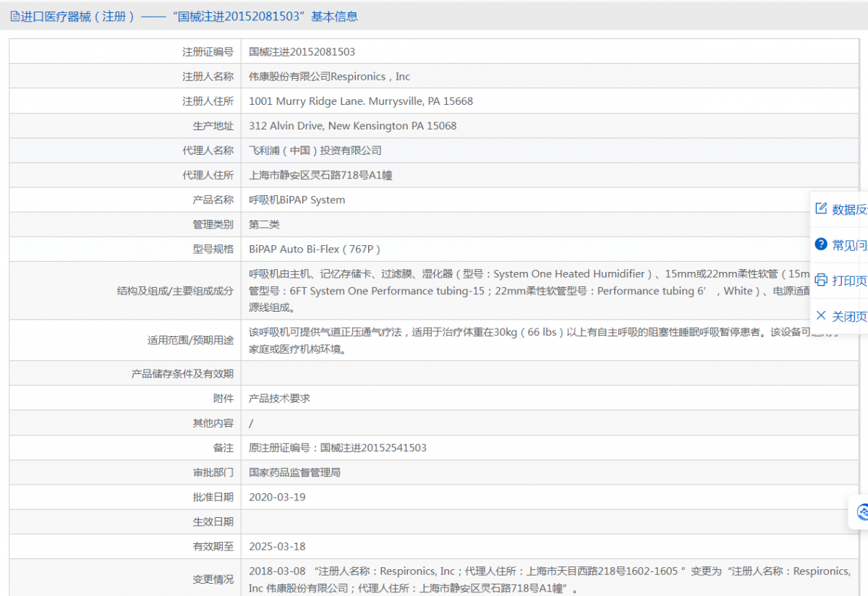Click the 审批部门 row label

pyautogui.click(x=213, y=472)
